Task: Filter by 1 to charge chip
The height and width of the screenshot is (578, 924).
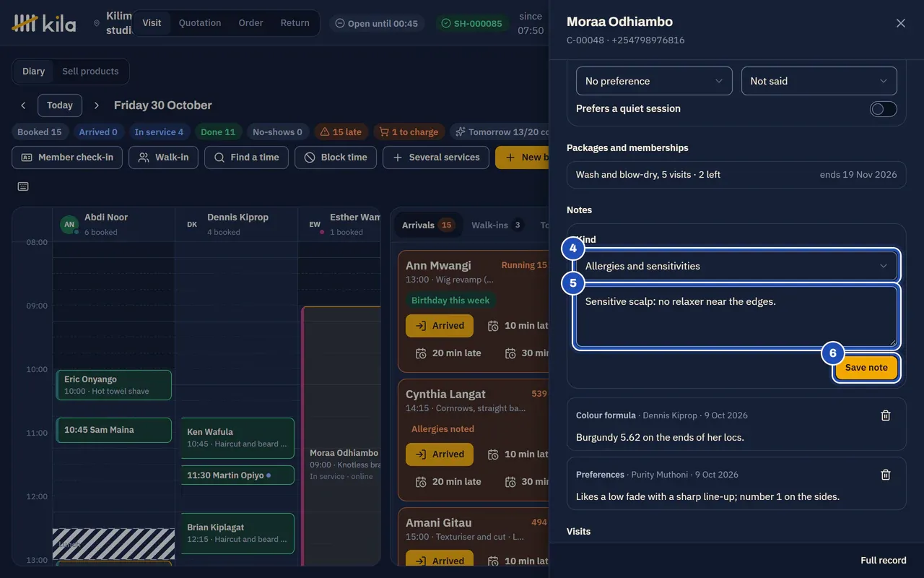Action: tap(409, 132)
